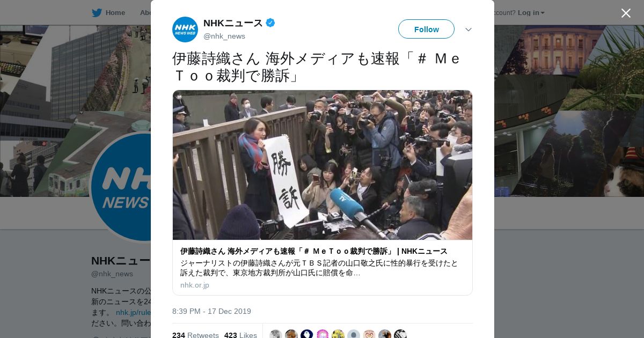The image size is (644, 338).
Task: Click the first liker avatar
Action: [x=276, y=335]
